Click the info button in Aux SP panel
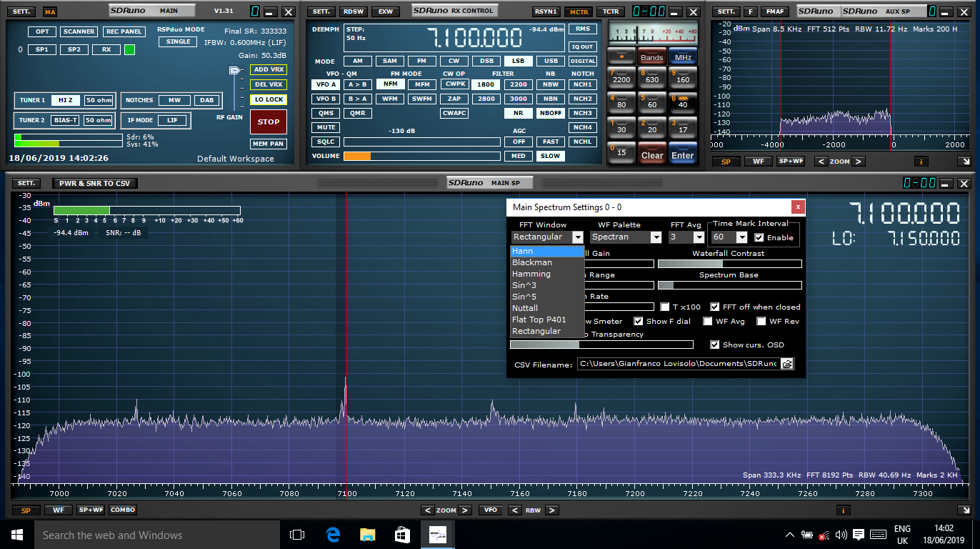980x549 pixels. click(921, 161)
